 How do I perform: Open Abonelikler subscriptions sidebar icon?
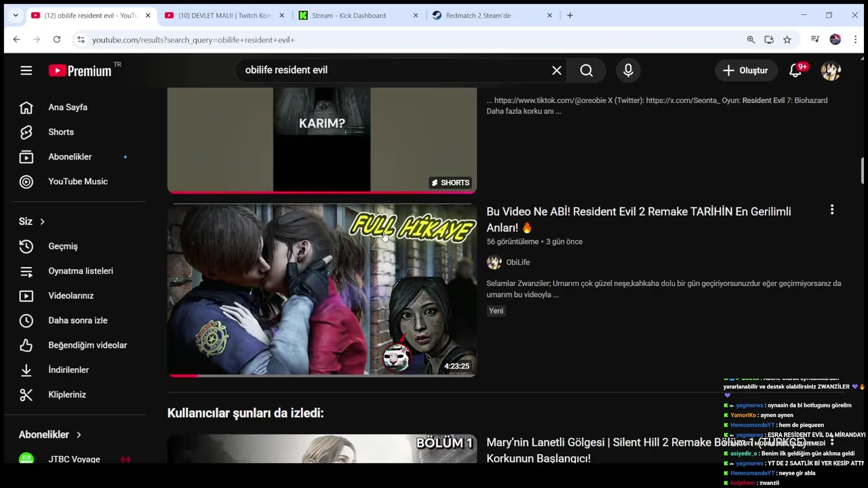point(26,157)
